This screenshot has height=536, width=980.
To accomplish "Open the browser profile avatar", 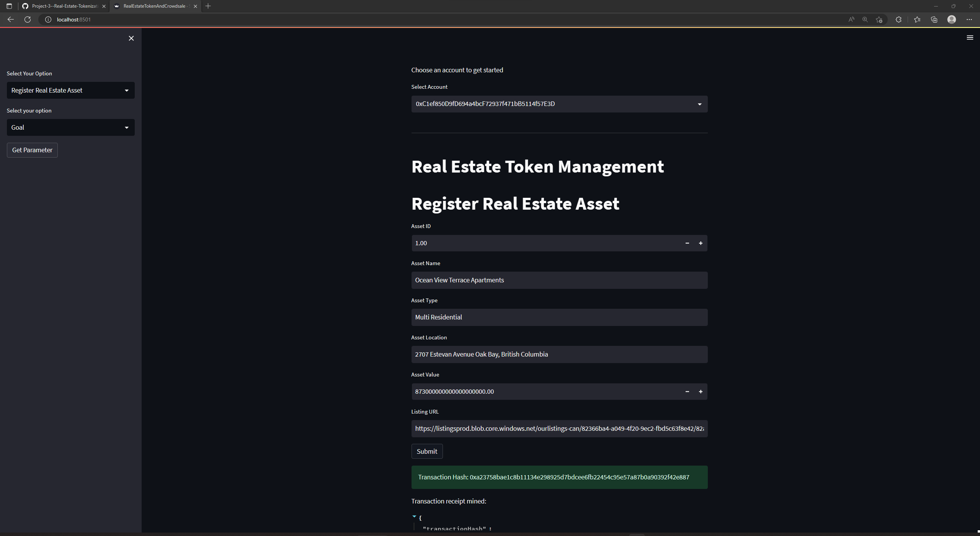I will pos(952,20).
